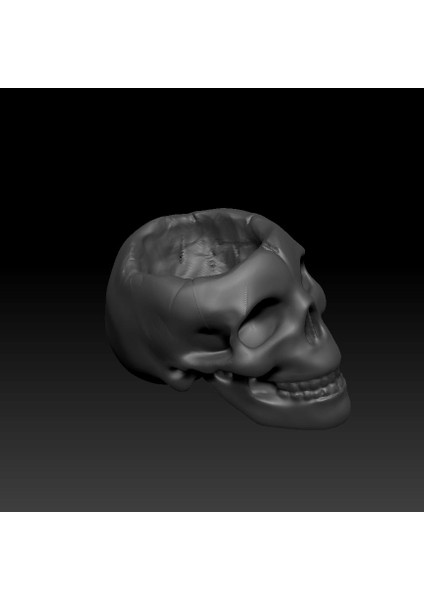
Task: Select the small holes inside the cavity
Action: tap(197, 259)
